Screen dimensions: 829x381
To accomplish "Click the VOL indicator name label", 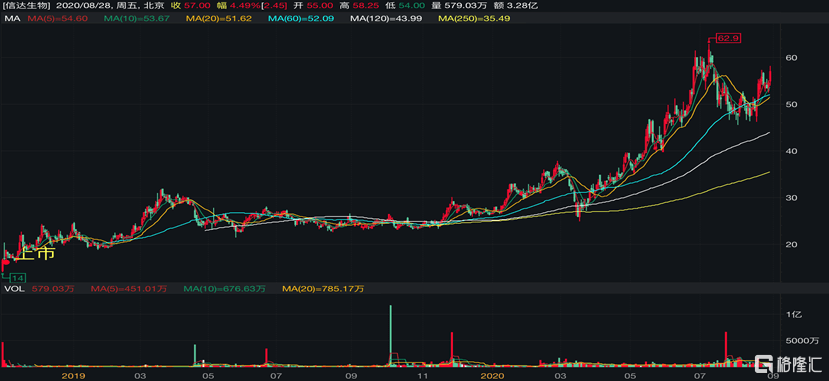I will pos(13,289).
